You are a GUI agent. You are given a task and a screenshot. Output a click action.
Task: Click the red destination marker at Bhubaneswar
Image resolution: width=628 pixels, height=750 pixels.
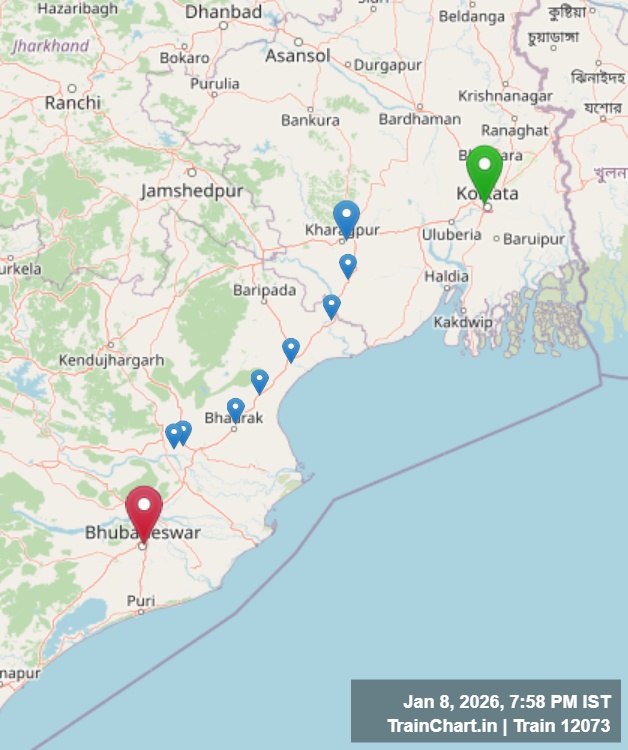pyautogui.click(x=144, y=514)
